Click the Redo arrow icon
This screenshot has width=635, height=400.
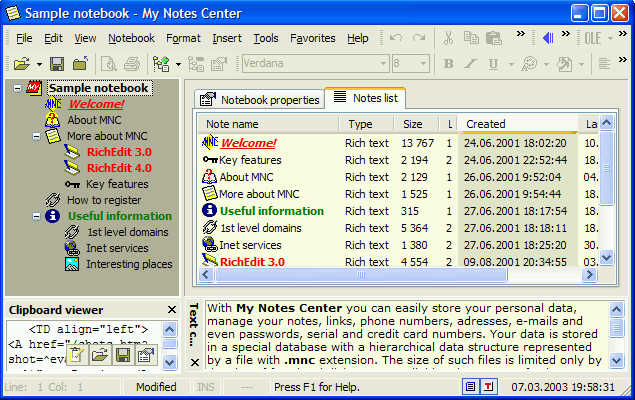pos(419,38)
